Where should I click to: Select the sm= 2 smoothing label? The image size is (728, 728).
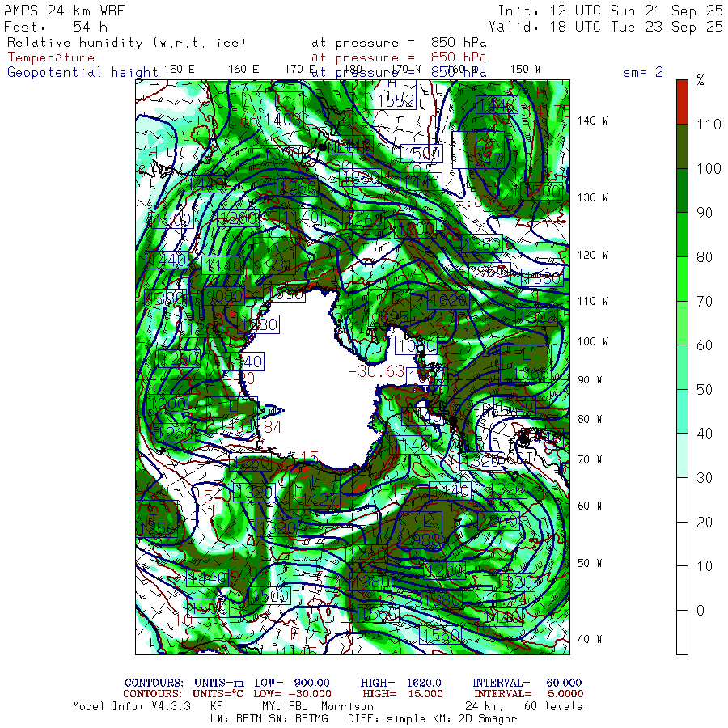pos(643,72)
